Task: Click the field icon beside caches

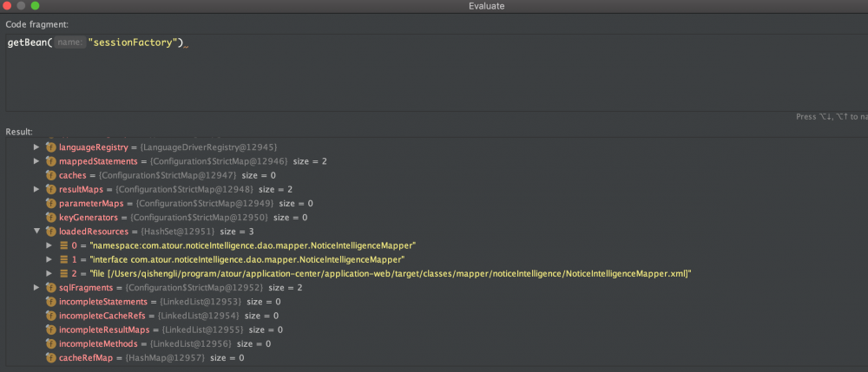Action: click(x=51, y=175)
